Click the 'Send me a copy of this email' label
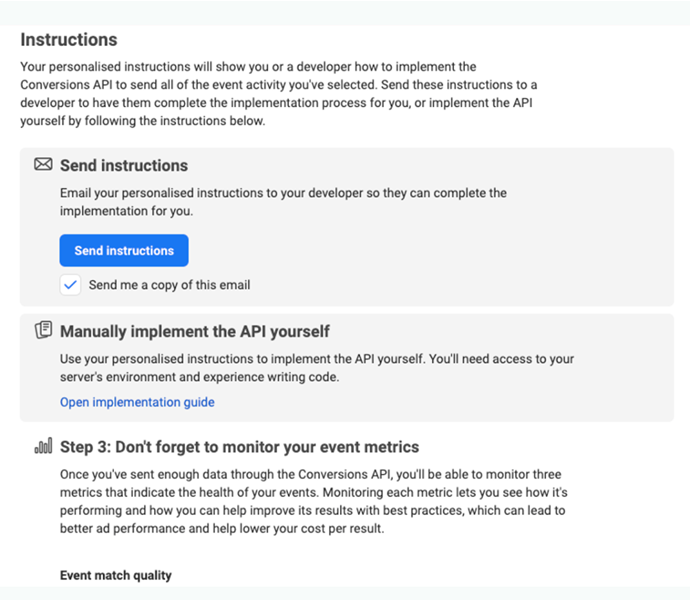Screen dimensions: 690x601 pos(169,285)
